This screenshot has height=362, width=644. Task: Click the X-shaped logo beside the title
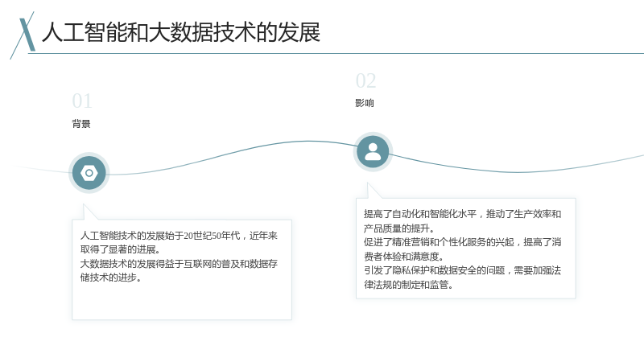tap(23, 35)
